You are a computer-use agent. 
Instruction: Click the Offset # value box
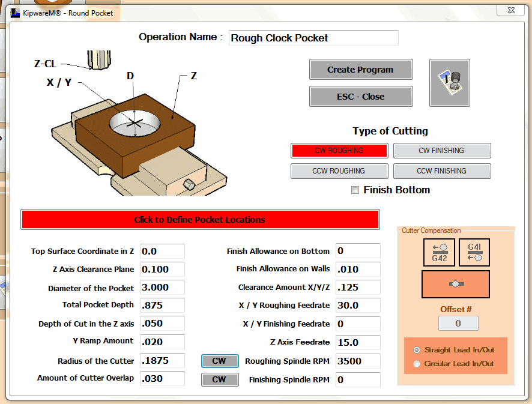(x=458, y=324)
